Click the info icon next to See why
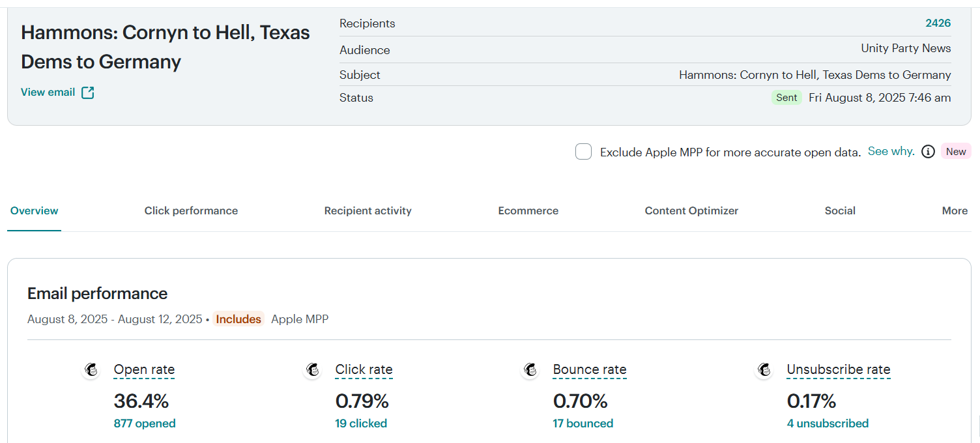 [929, 152]
